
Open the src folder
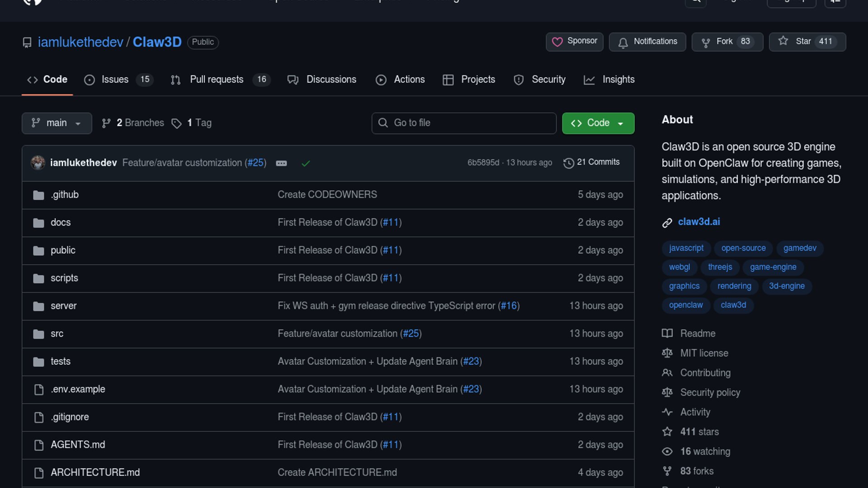57,333
